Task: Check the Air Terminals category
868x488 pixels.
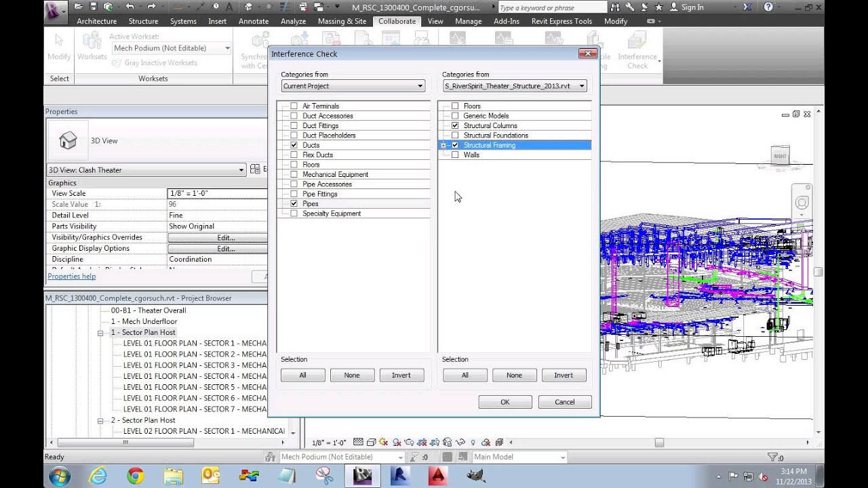Action: coord(294,106)
